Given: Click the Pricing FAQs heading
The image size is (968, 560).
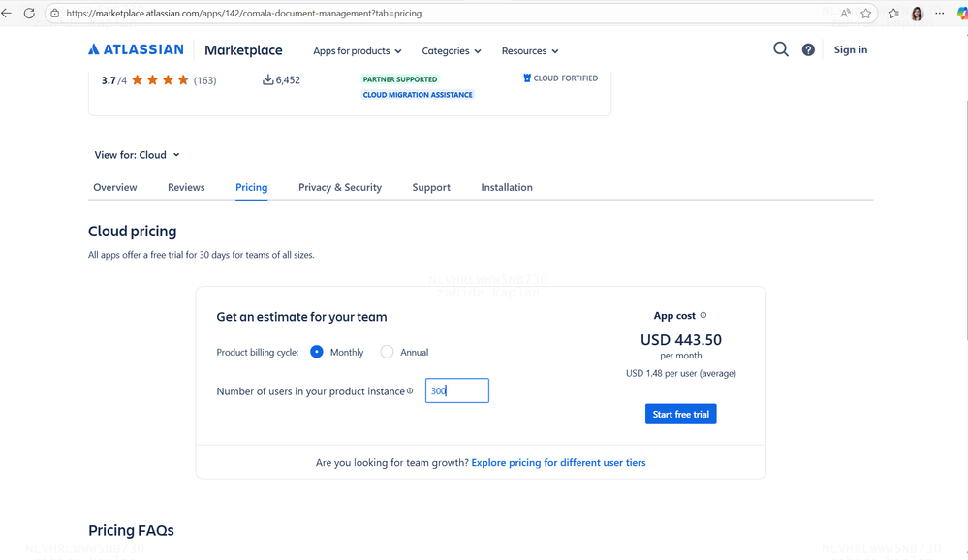Looking at the screenshot, I should (x=131, y=530).
